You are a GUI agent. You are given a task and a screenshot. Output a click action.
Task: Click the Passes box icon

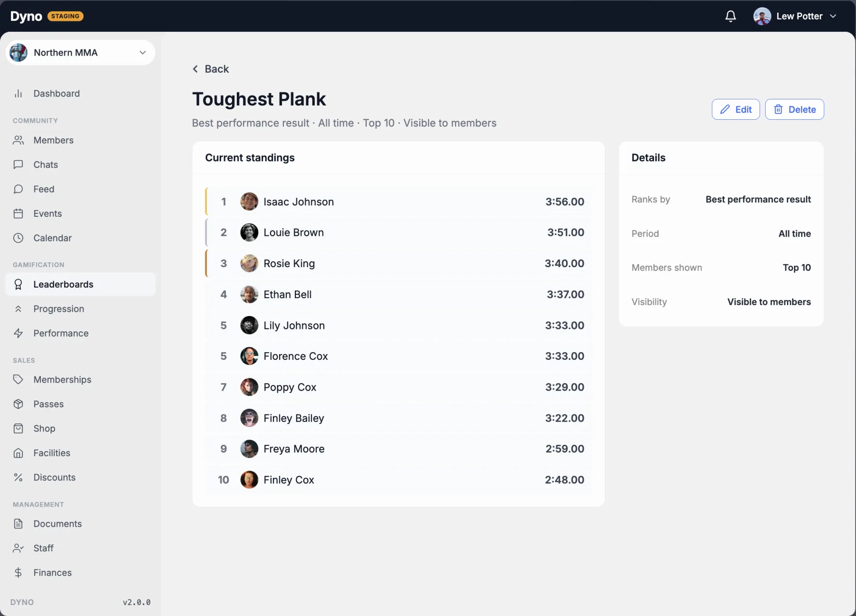18,404
